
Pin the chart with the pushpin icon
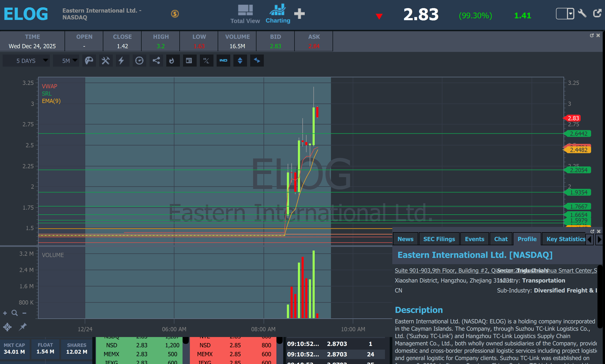(x=23, y=327)
